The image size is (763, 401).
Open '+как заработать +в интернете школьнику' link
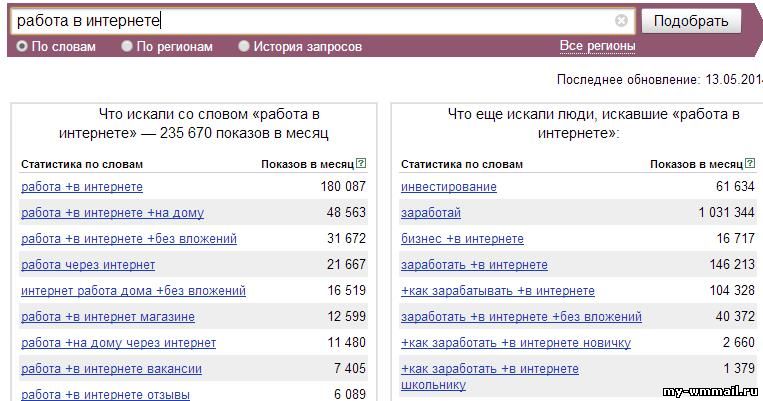[x=490, y=377]
